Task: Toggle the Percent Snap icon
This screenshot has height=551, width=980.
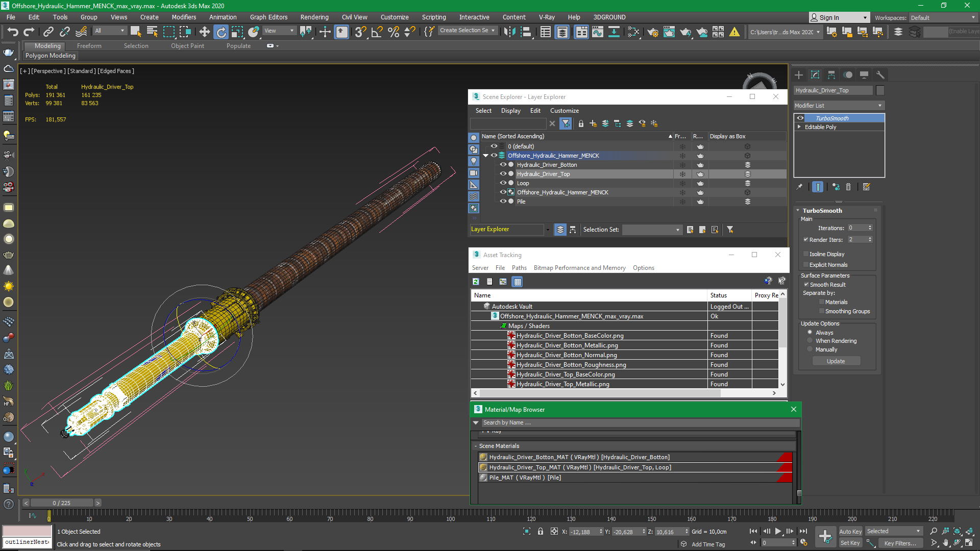Action: 393,32
